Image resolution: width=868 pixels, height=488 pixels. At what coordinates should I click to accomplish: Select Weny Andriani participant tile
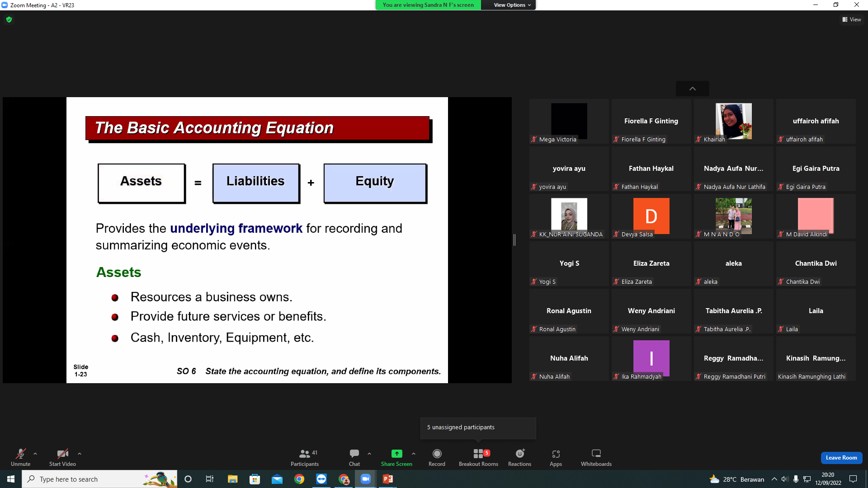click(651, 311)
